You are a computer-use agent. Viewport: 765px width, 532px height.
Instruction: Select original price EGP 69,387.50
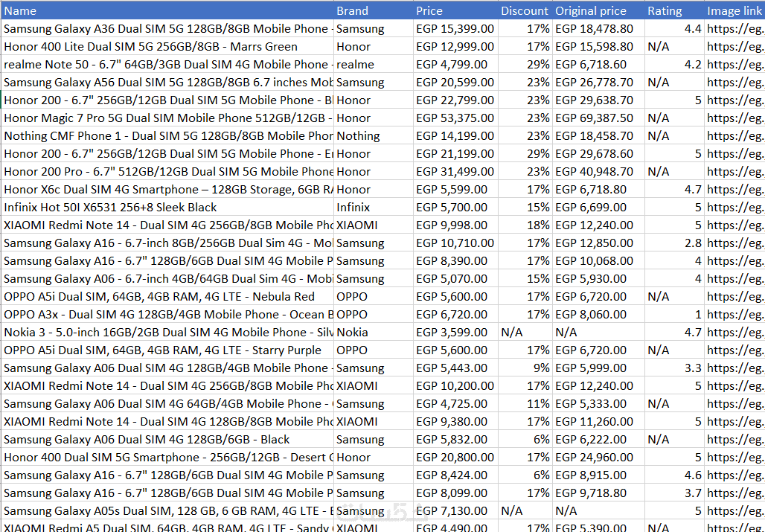click(x=598, y=118)
